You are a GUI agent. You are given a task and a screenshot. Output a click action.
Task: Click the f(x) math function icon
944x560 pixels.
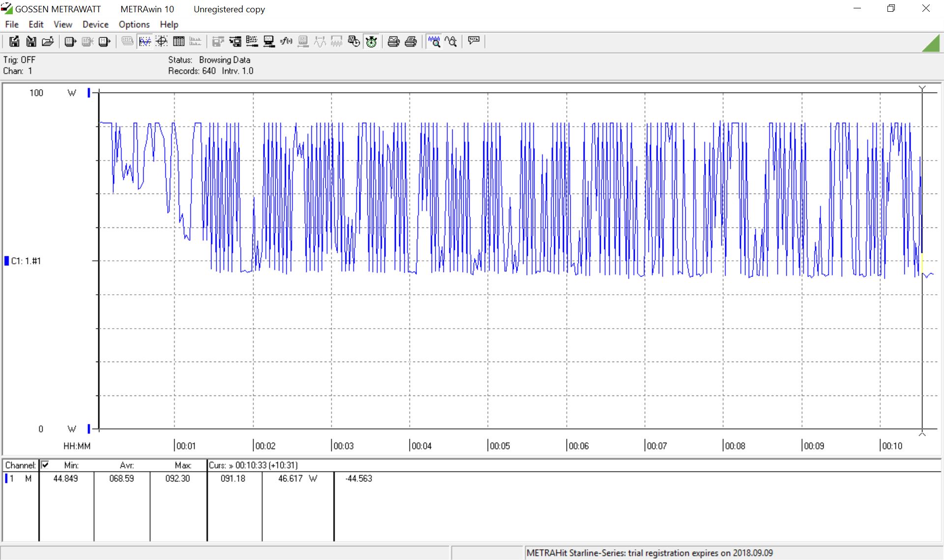(x=286, y=41)
